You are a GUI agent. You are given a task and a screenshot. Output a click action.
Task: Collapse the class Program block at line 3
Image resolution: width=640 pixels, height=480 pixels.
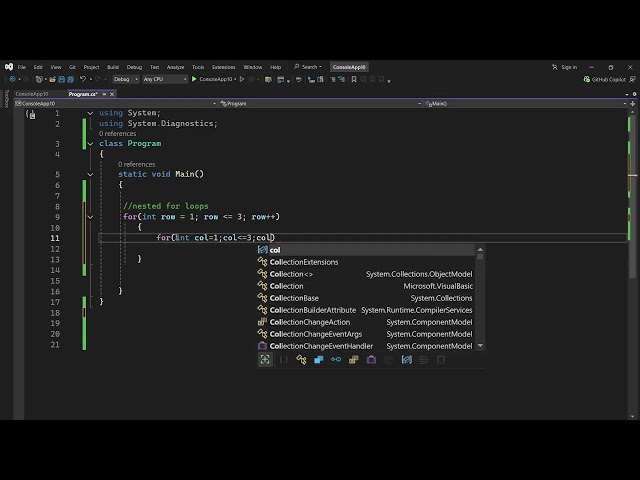coord(90,144)
